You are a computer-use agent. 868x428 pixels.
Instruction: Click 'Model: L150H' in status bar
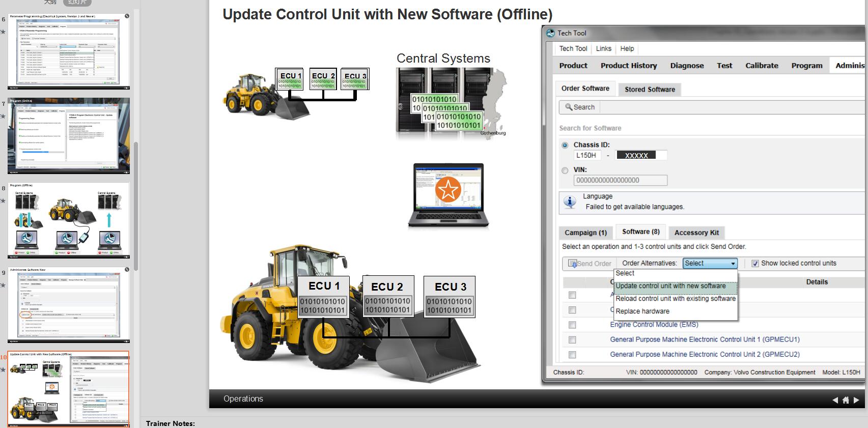click(x=841, y=373)
